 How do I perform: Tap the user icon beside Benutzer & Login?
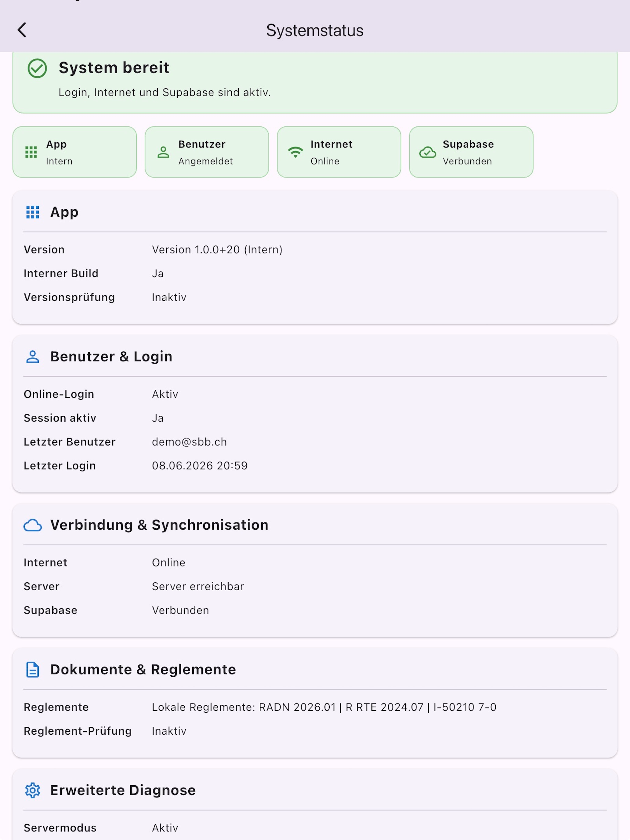(33, 357)
